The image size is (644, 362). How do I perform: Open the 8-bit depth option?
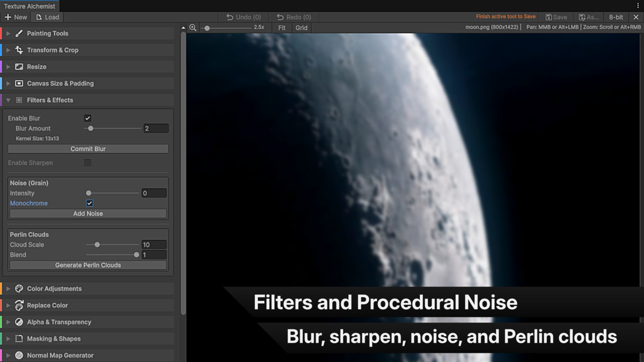(x=616, y=17)
